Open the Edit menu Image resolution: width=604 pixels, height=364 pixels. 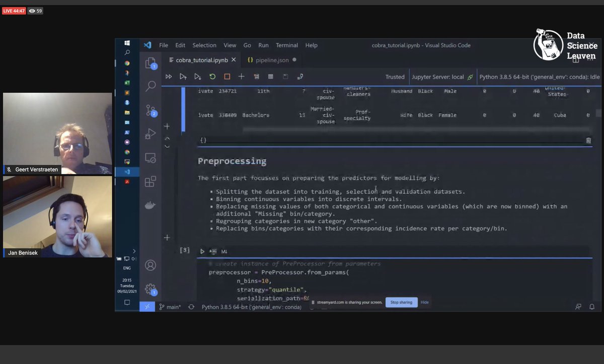click(180, 45)
